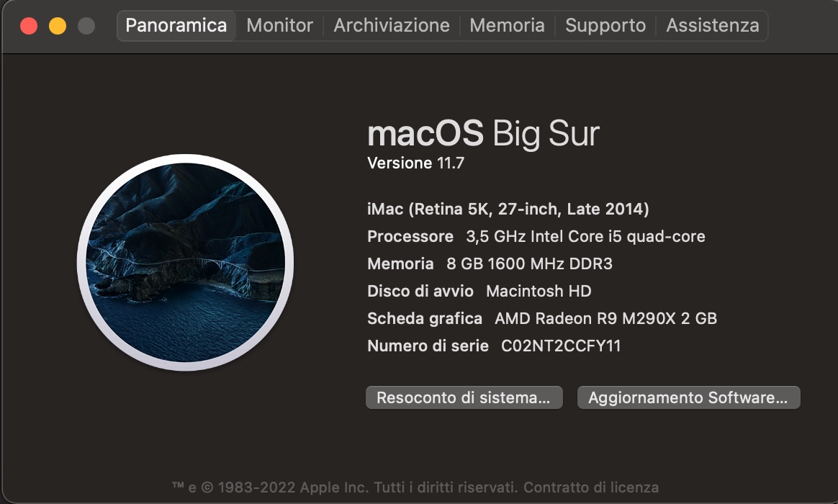This screenshot has height=504, width=838.
Task: Click the macOS Big Sur title text
Action: coord(483,134)
